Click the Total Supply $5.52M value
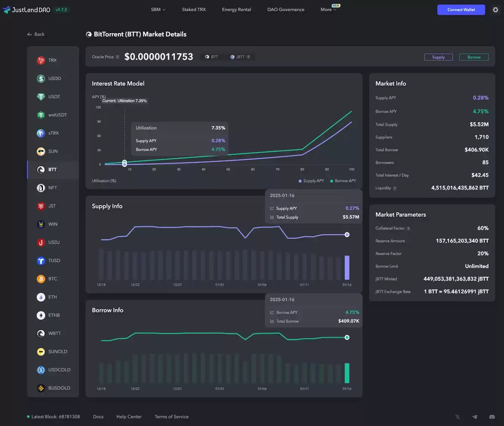 pyautogui.click(x=479, y=124)
